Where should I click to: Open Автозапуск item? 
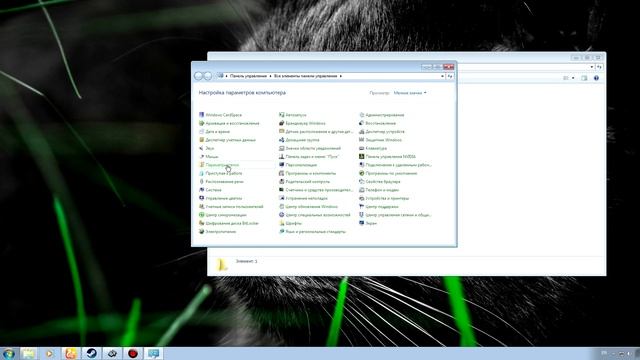(x=293, y=115)
